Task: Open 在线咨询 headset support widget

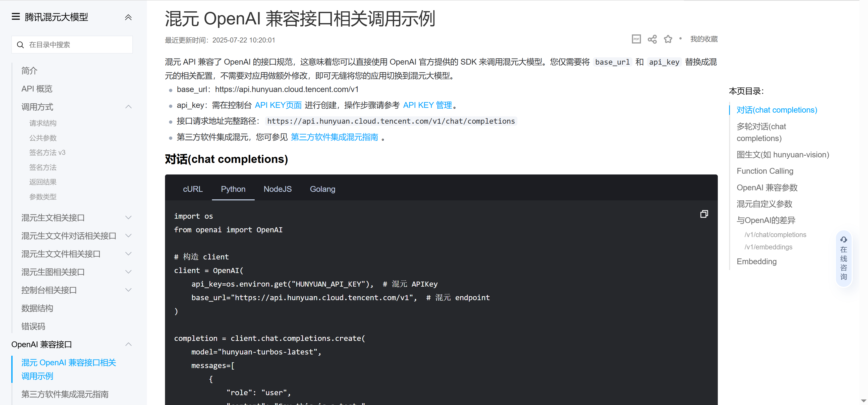Action: click(843, 258)
